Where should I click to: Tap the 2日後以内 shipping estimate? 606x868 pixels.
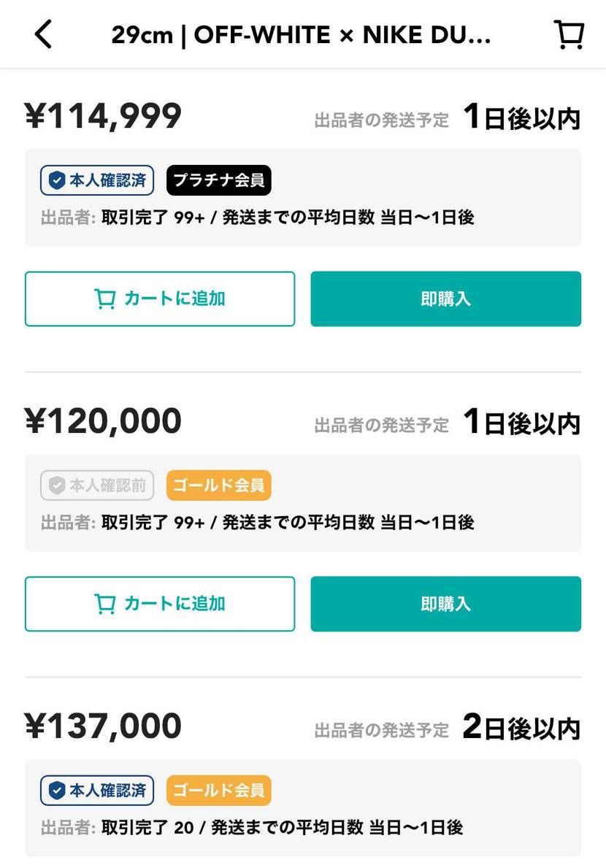pyautogui.click(x=521, y=728)
